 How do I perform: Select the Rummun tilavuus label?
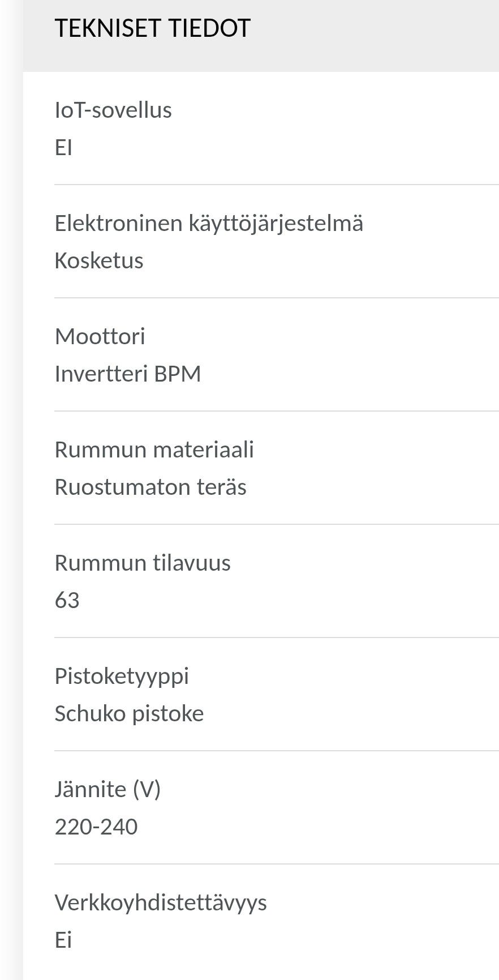(143, 563)
